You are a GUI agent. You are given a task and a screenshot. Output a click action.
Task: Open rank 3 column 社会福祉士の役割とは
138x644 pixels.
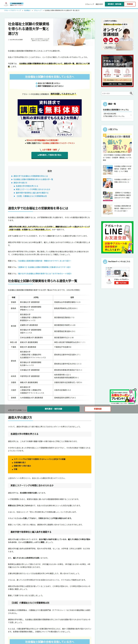click(117, 183)
